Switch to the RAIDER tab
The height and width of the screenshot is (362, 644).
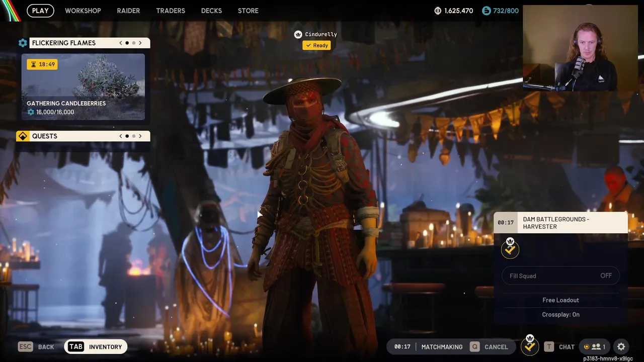pyautogui.click(x=128, y=11)
